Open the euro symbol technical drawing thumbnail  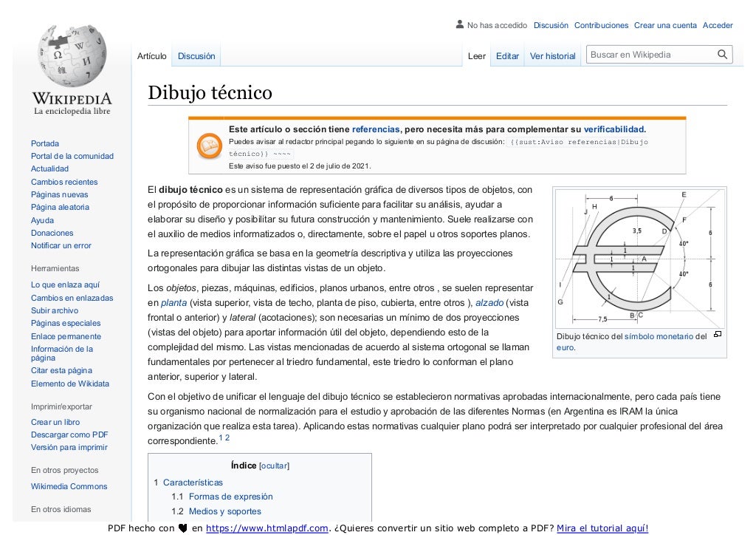pyautogui.click(x=639, y=259)
